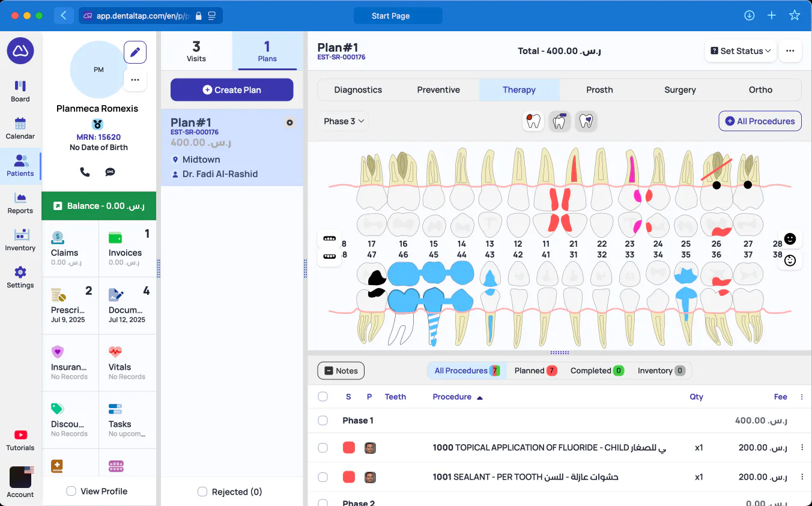Open row menu for Sealant procedure
This screenshot has height=506, width=812.
click(x=802, y=477)
